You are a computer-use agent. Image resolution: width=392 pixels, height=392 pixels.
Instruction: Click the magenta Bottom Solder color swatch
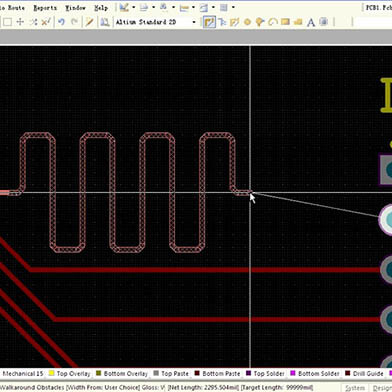point(293,373)
